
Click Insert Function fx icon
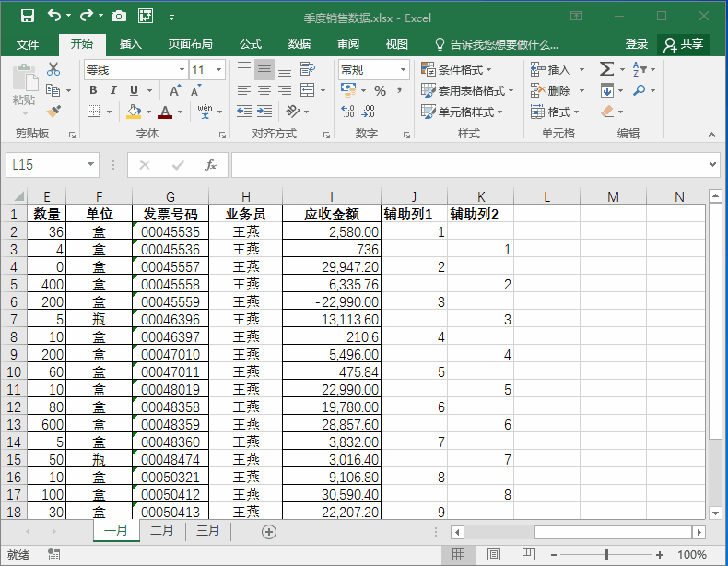(x=211, y=165)
